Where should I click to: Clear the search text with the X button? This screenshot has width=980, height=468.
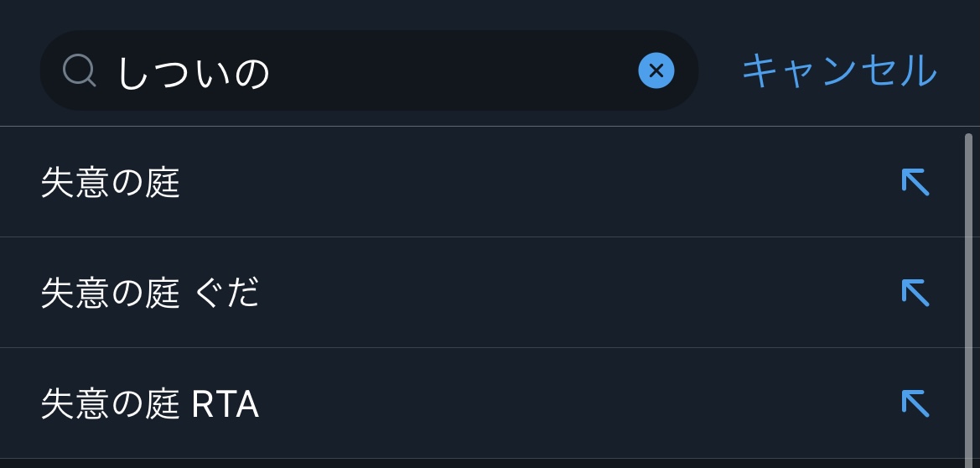click(656, 71)
